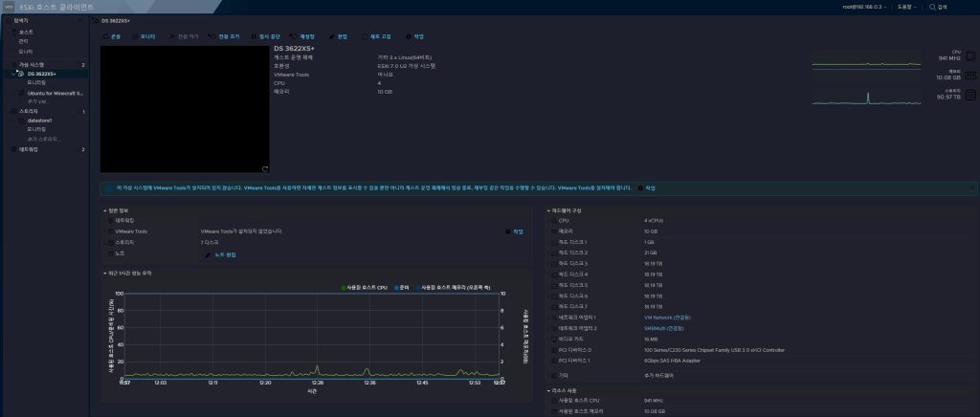
Task: Collapse the 일반 정보 panel
Action: point(105,209)
